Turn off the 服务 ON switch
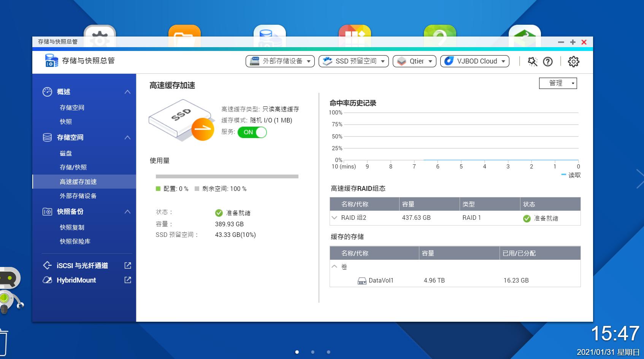Viewport: 644px width, 359px height. [x=252, y=132]
